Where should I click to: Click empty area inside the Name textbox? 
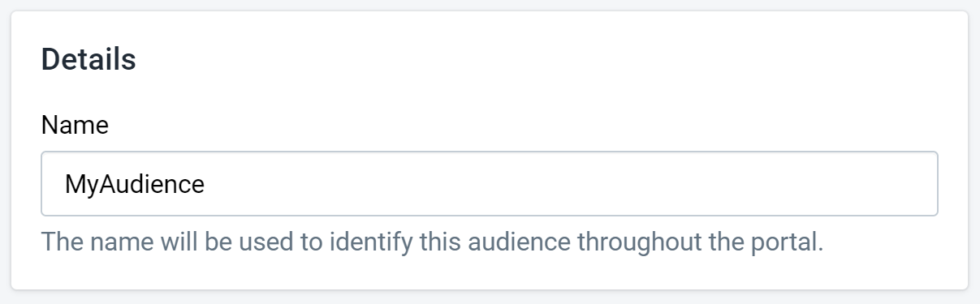(x=568, y=183)
